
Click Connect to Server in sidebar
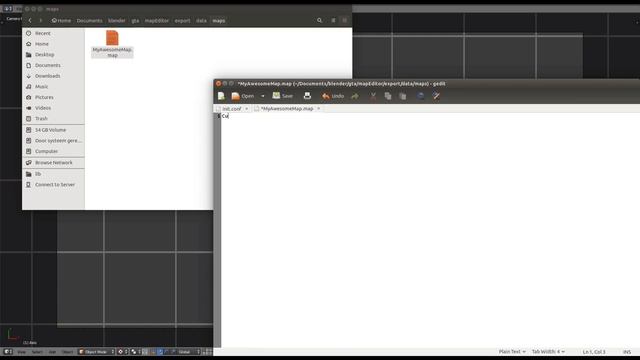pyautogui.click(x=53, y=184)
